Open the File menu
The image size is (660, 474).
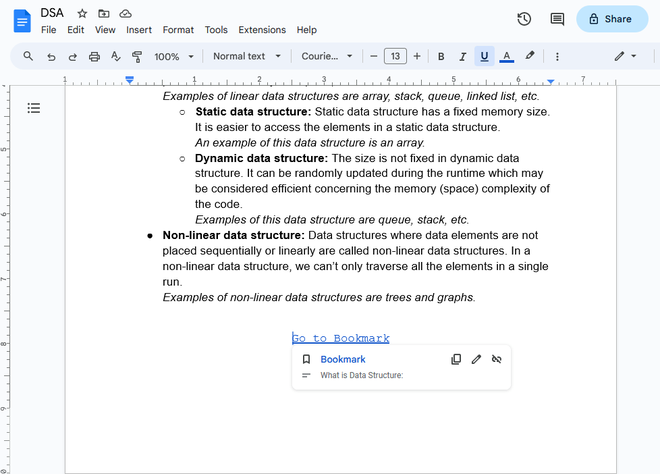48,30
